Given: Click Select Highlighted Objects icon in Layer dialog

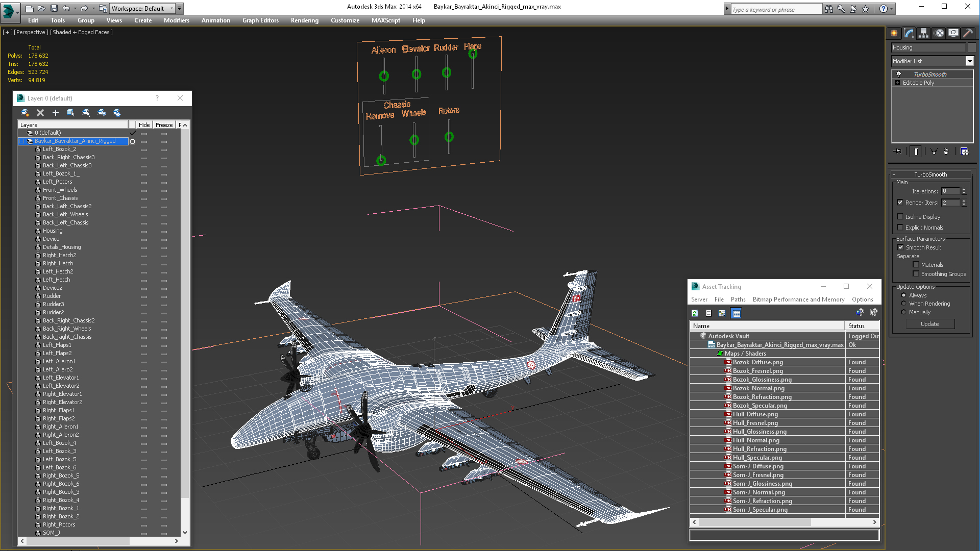Looking at the screenshot, I should pos(71,113).
